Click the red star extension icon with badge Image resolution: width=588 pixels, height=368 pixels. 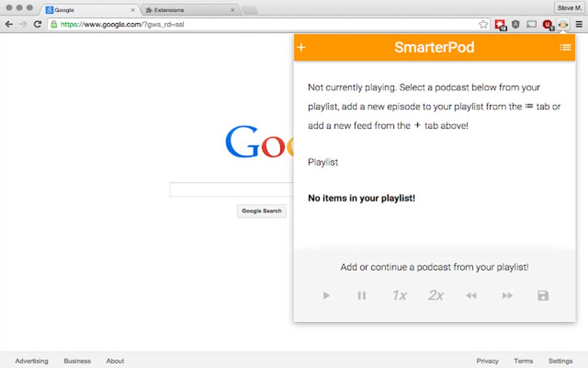pos(500,25)
